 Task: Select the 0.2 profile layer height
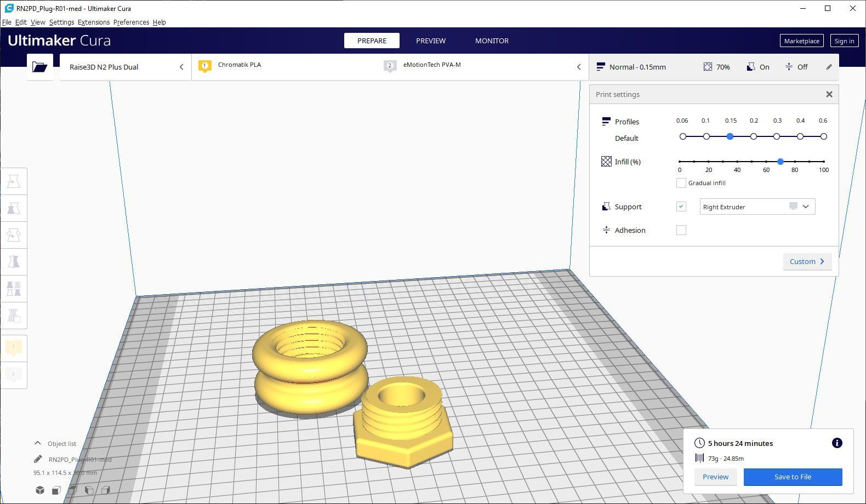[x=754, y=136]
